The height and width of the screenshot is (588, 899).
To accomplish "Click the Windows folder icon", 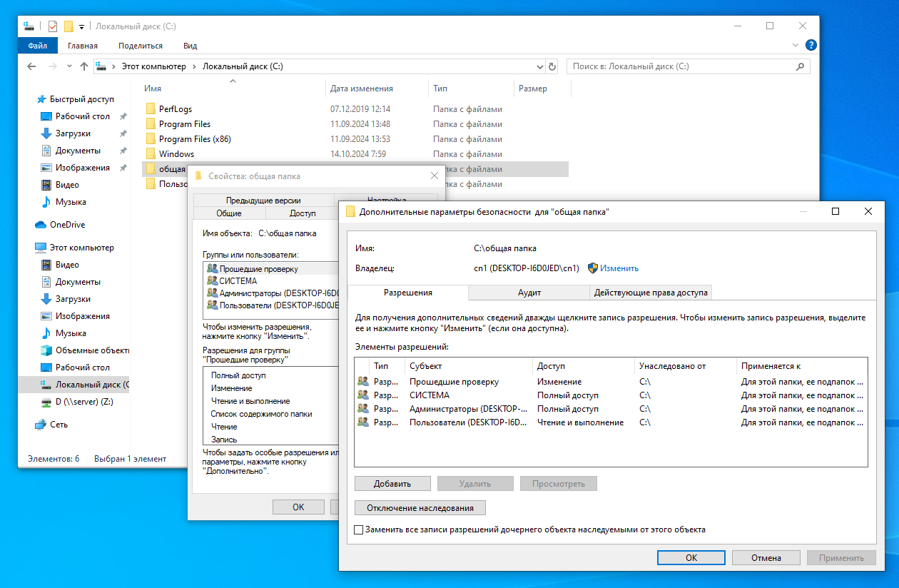I will pyautogui.click(x=151, y=154).
